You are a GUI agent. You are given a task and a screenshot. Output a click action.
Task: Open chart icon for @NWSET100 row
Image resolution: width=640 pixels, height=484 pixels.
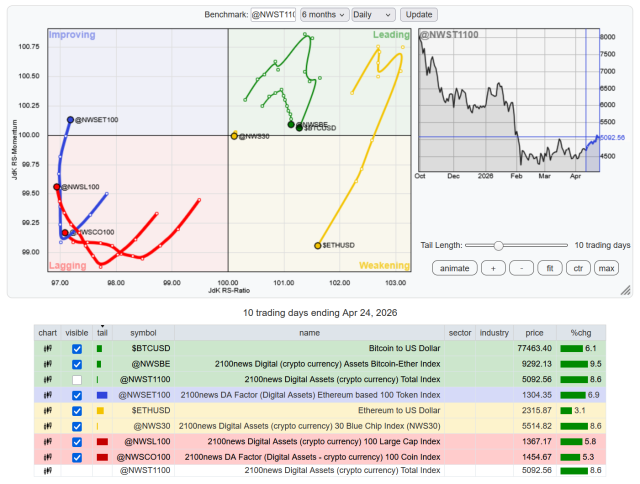point(46,395)
